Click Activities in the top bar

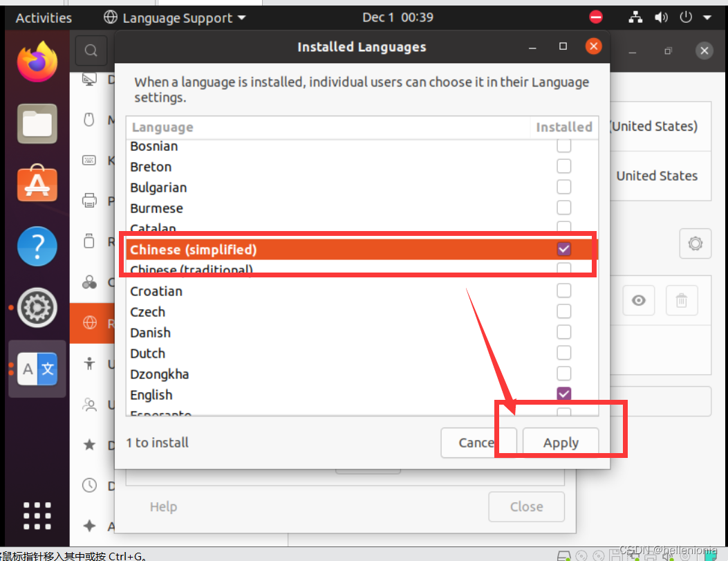click(43, 17)
